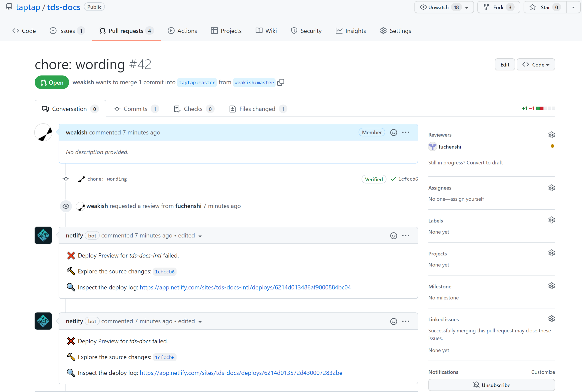
Task: Click Unsubscribe notifications button
Action: (x=491, y=385)
